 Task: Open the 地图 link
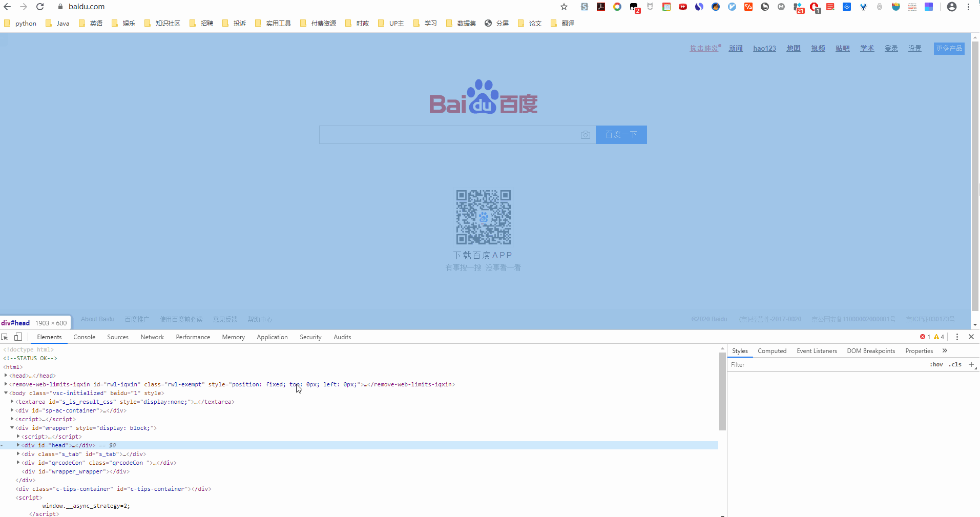pyautogui.click(x=794, y=48)
